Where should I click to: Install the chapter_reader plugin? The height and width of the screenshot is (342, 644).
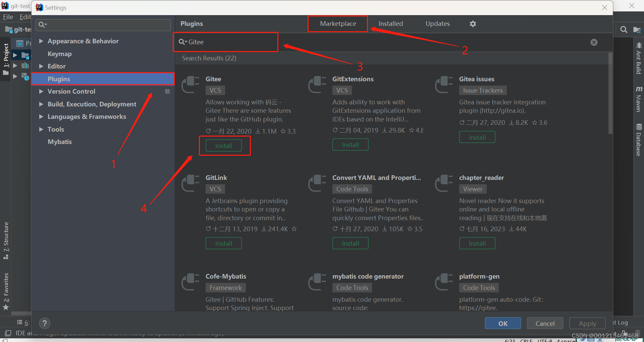click(477, 243)
